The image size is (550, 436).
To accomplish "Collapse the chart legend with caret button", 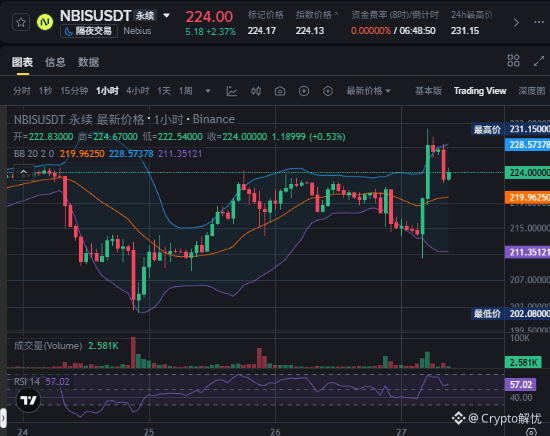I will (24, 172).
